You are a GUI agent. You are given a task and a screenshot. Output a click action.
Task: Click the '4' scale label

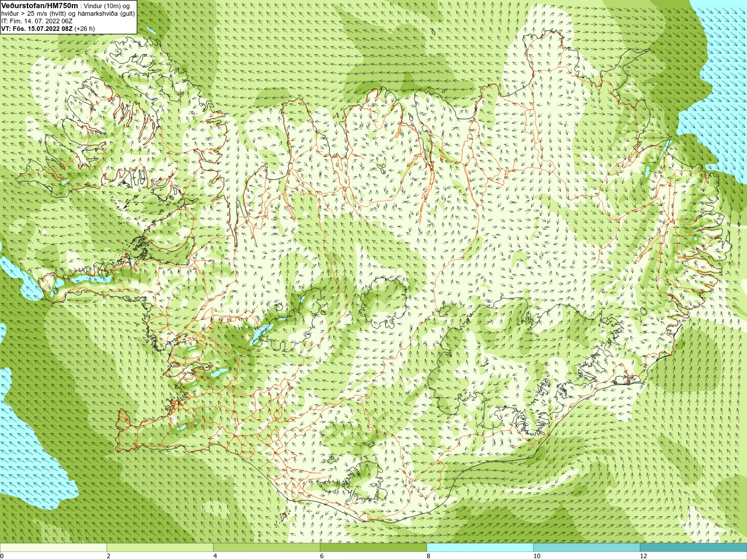(x=215, y=556)
